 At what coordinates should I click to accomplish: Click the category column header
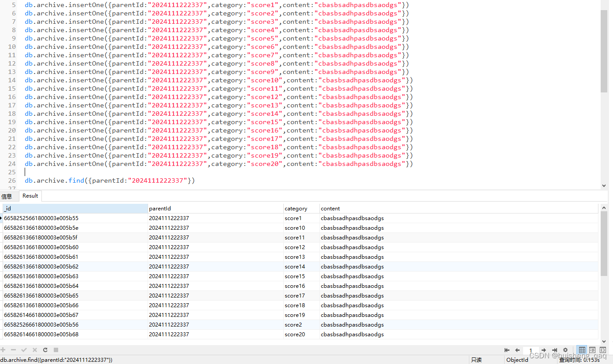(x=301, y=209)
